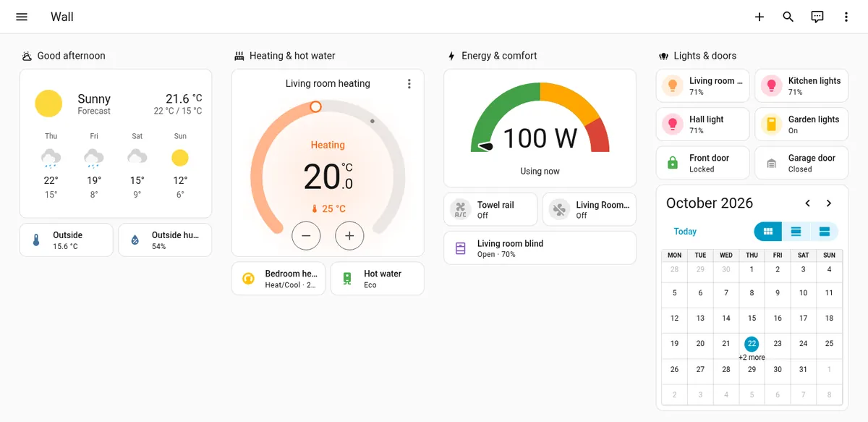Increase thermostat temperature with plus button
This screenshot has width=868, height=422.
click(x=349, y=235)
